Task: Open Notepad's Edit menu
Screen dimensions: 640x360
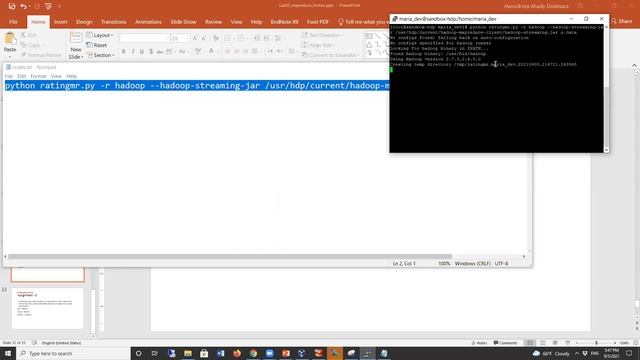Action: pos(21,76)
